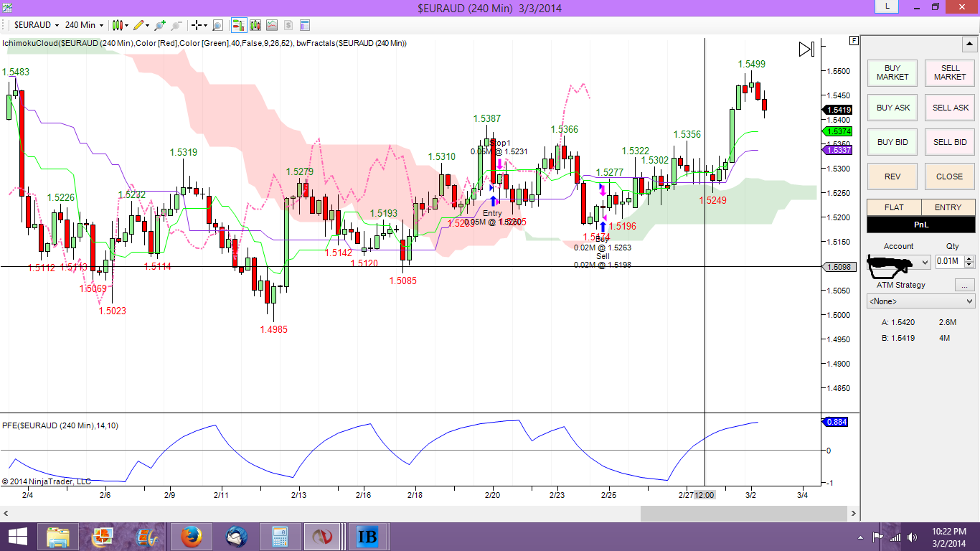980x551 pixels.
Task: Click the CLOSE position button
Action: coord(951,176)
